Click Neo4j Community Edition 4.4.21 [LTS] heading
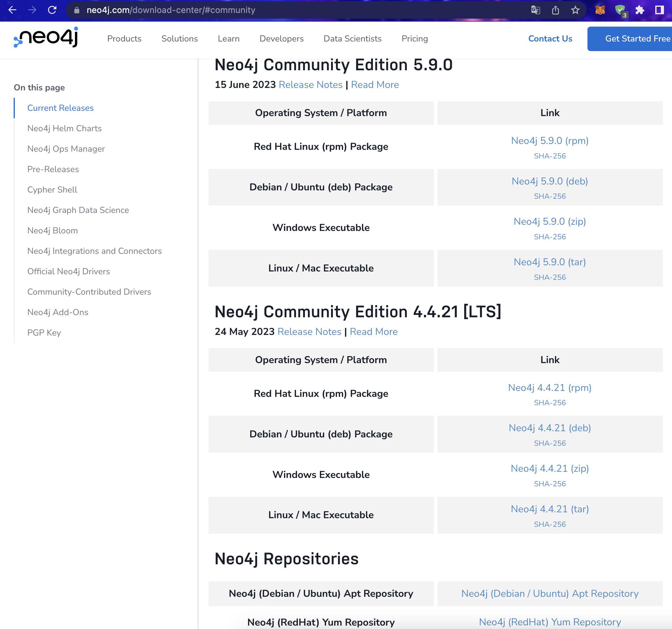 point(358,312)
